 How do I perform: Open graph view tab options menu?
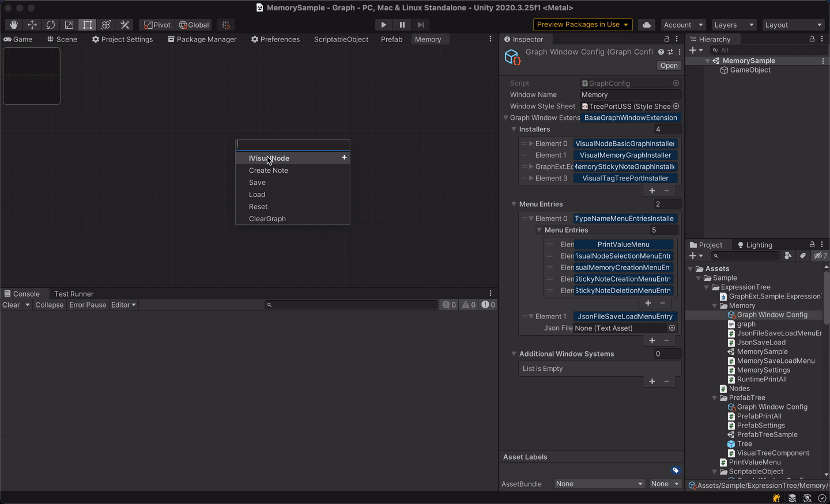click(x=491, y=39)
